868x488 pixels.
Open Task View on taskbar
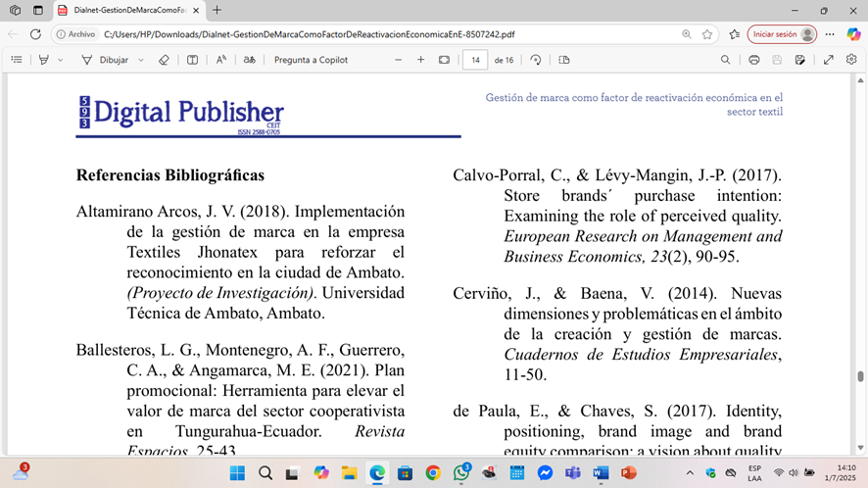pyautogui.click(x=292, y=473)
